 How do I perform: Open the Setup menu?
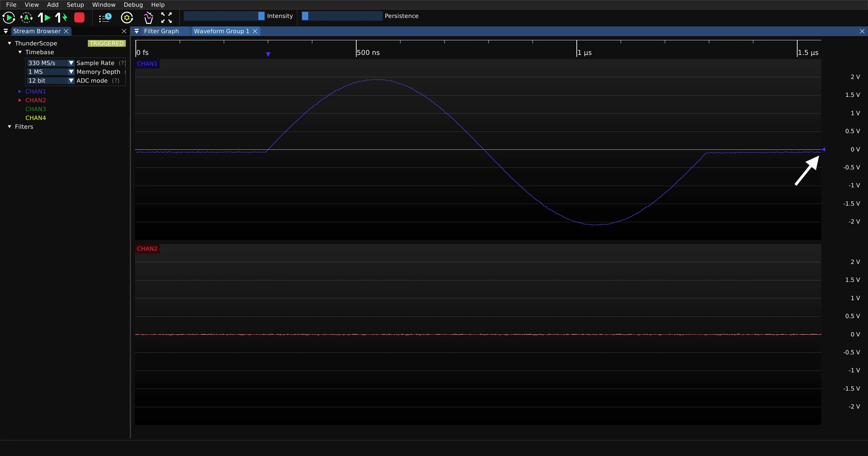click(x=75, y=5)
